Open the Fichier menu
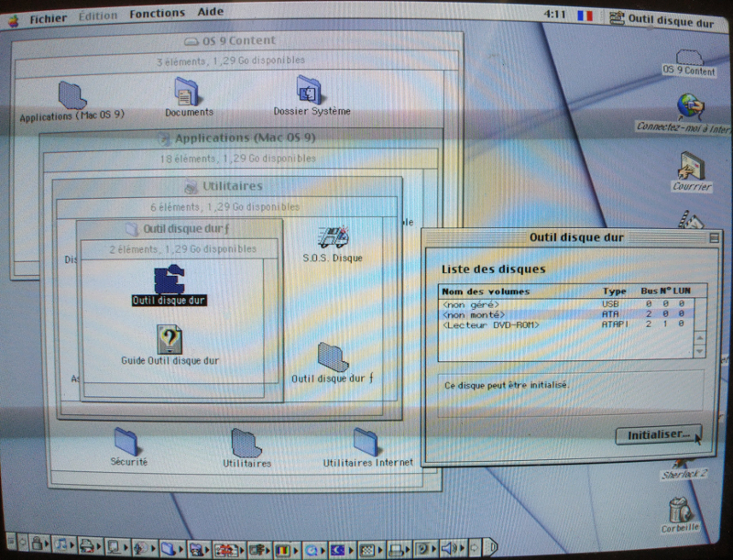 click(x=48, y=15)
